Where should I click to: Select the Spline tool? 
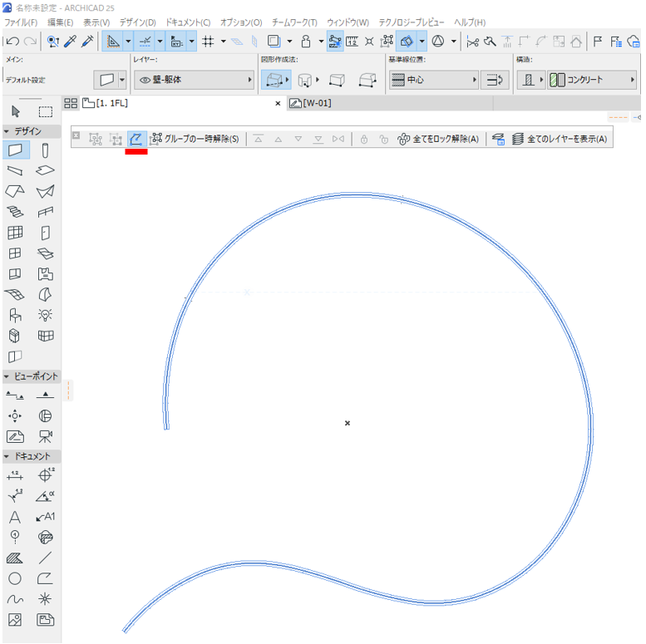pyautogui.click(x=15, y=599)
